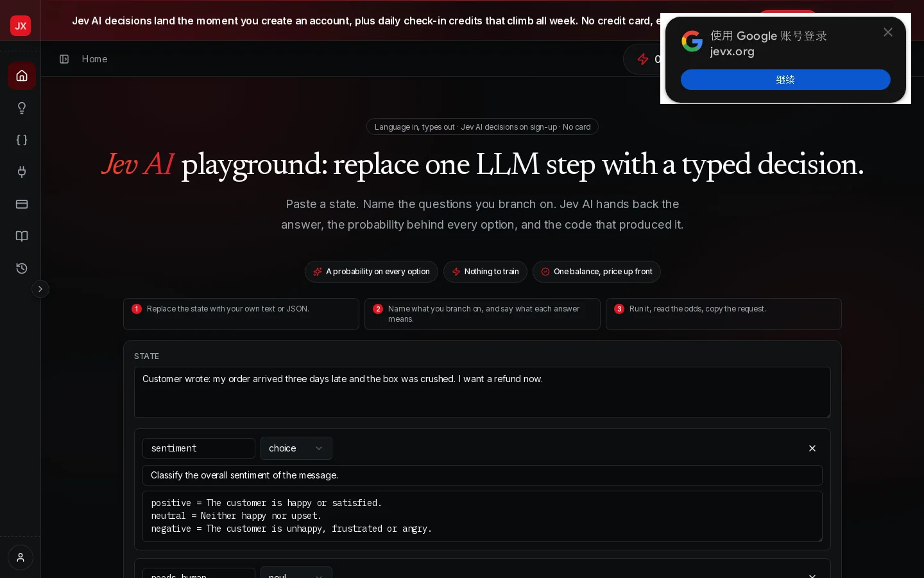
Task: Expand the sidebar with the chevron arrow
Action: point(40,289)
